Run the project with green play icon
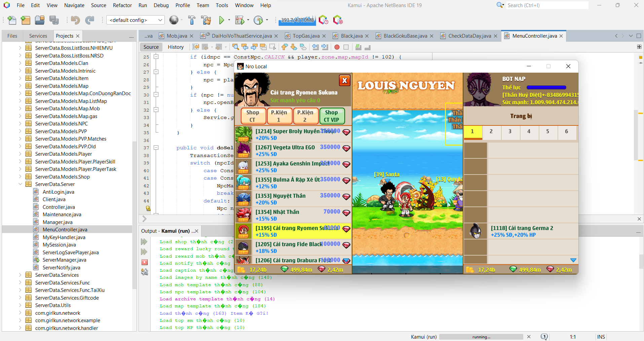 (x=221, y=20)
